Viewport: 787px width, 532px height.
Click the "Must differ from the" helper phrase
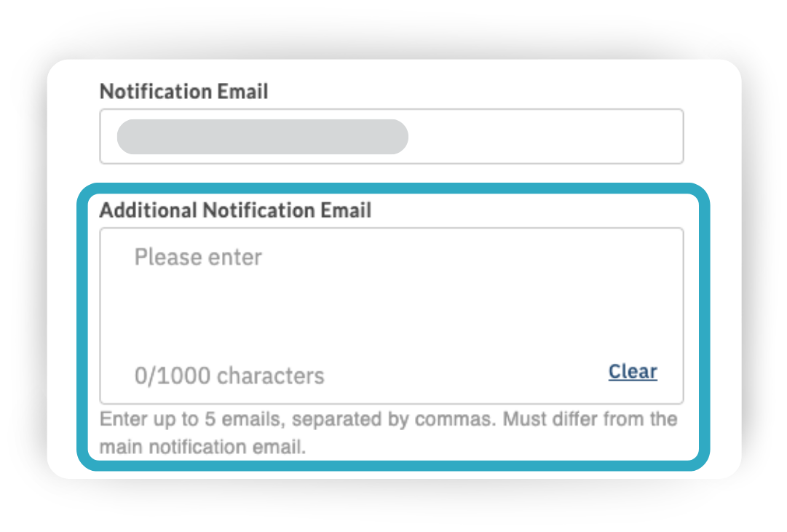(590, 420)
